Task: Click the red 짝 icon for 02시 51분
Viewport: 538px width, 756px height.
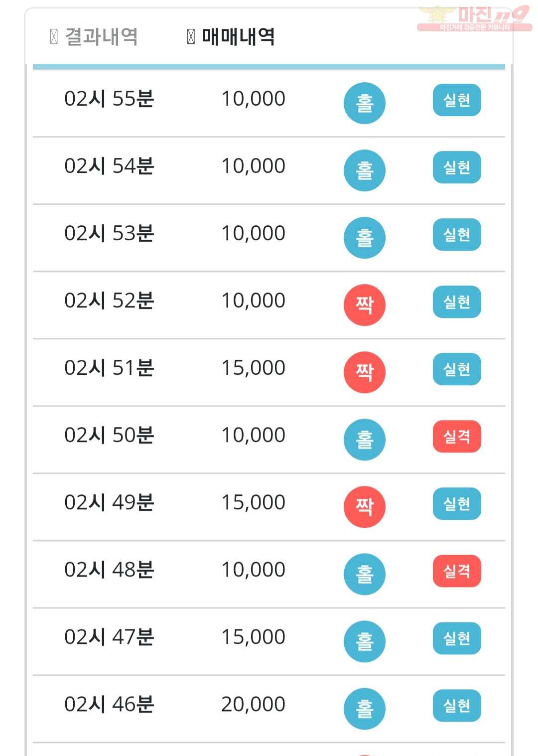Action: pos(365,372)
